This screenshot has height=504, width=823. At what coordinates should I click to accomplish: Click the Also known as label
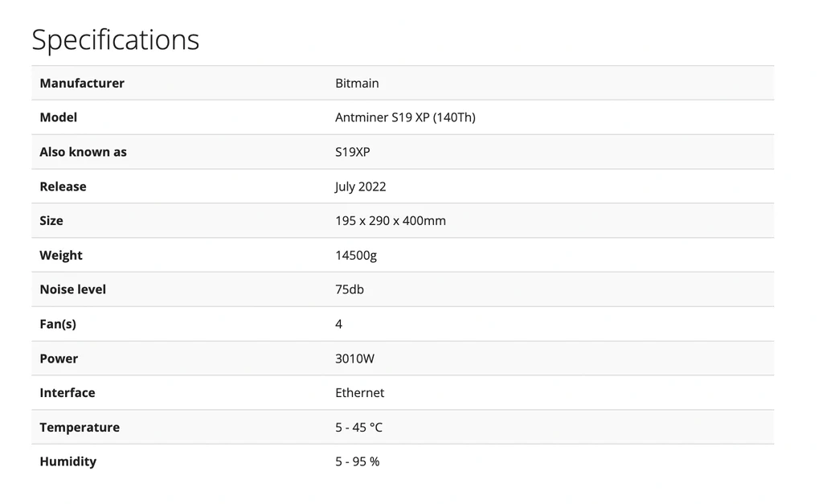tap(83, 152)
